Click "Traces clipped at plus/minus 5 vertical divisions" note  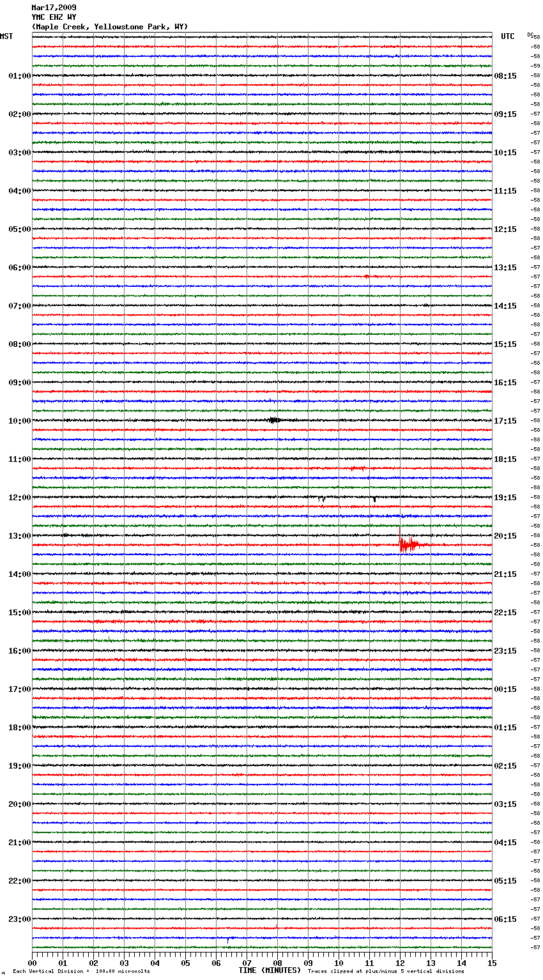point(386,972)
